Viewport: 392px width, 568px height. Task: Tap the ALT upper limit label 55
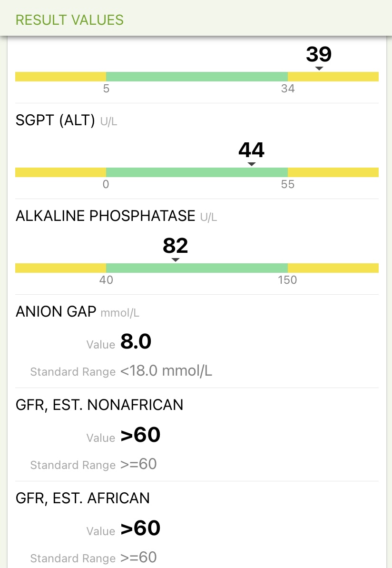287,184
